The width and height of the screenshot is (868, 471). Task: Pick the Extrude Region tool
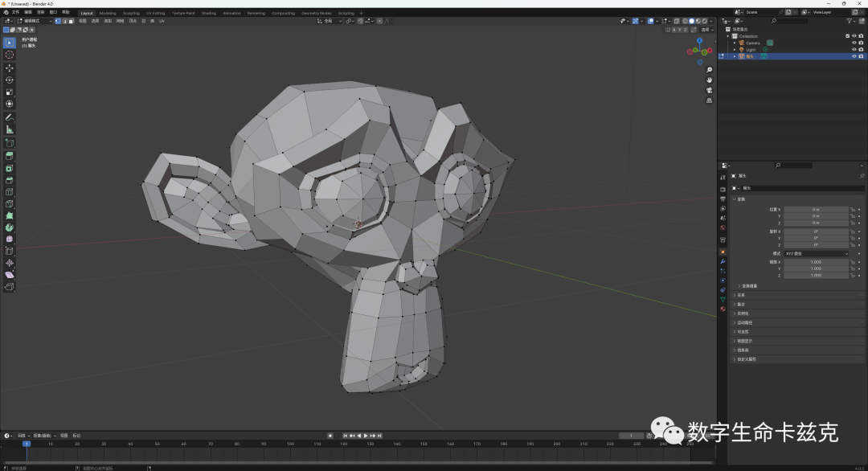10,156
